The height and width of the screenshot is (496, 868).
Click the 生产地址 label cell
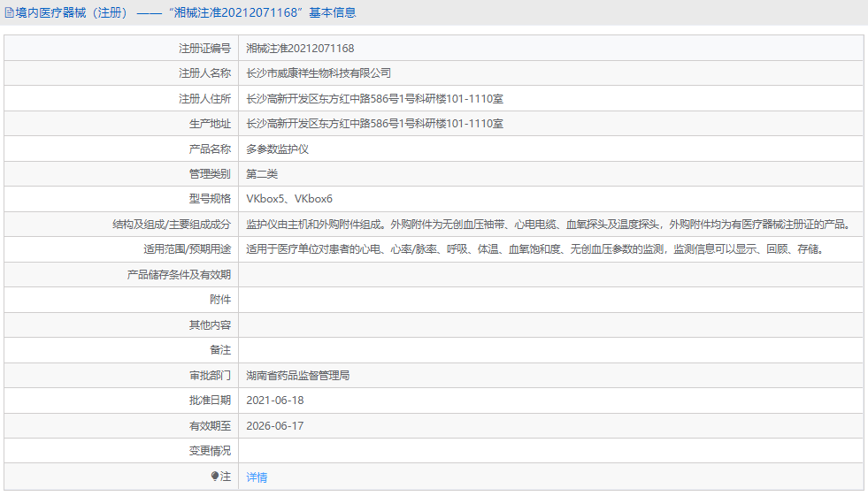pos(121,123)
